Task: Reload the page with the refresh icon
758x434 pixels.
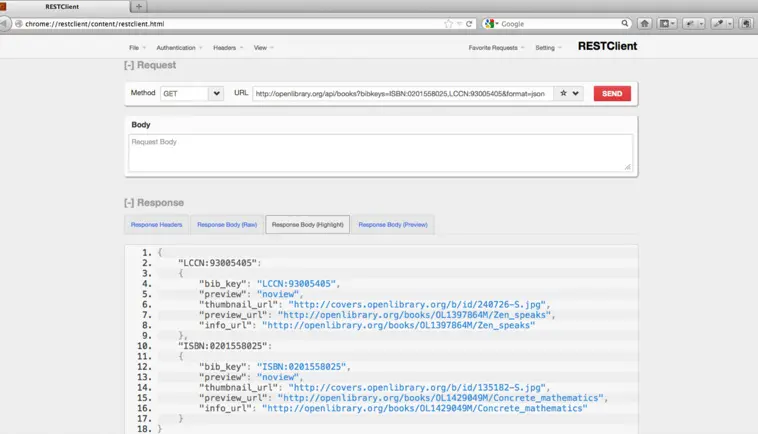Action: point(469,24)
